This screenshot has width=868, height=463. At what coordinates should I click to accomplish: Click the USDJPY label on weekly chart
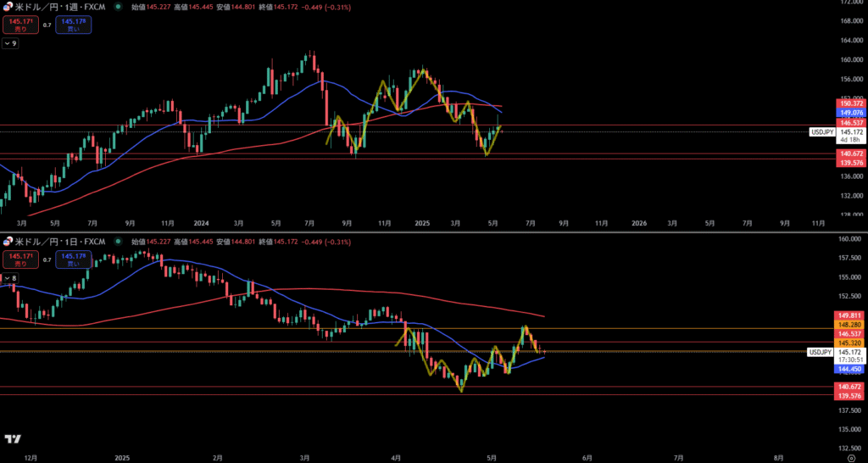(821, 132)
